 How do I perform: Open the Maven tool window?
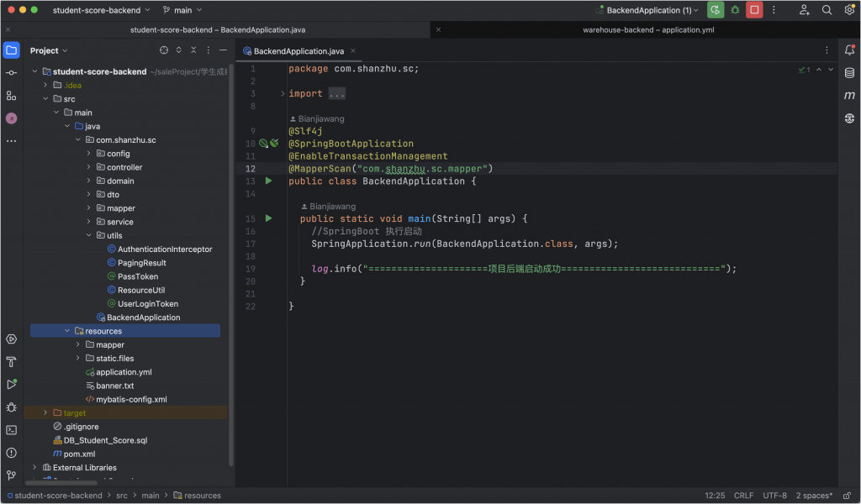(x=849, y=96)
